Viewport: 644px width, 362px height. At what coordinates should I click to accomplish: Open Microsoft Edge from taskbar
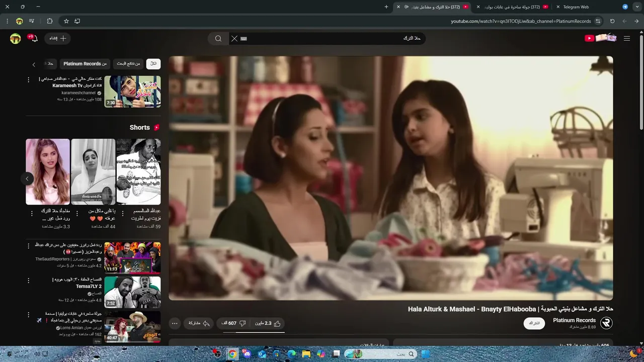click(x=291, y=354)
